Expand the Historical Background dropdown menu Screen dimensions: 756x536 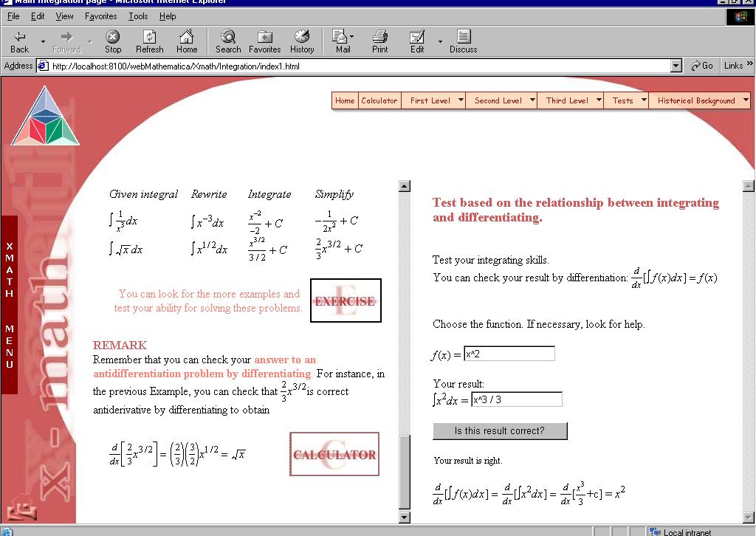pyautogui.click(x=746, y=100)
